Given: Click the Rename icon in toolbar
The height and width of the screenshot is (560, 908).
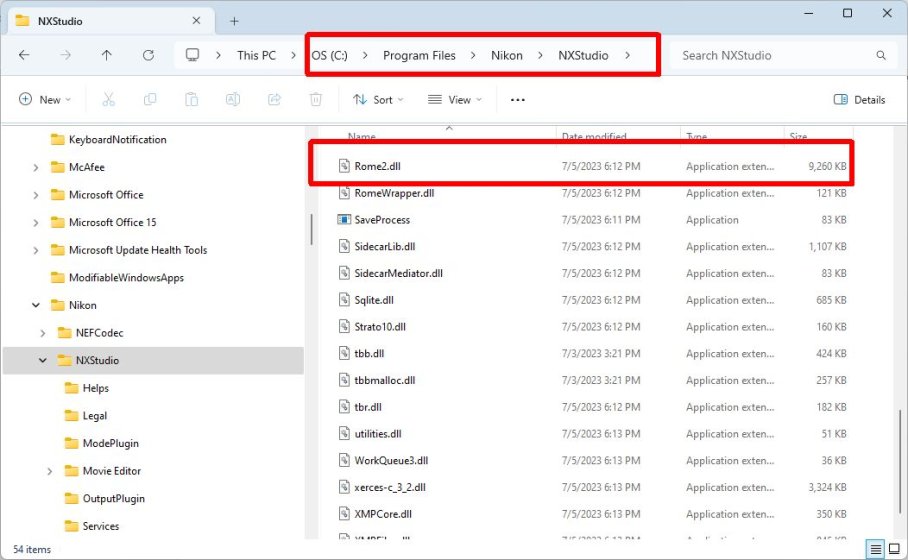Looking at the screenshot, I should point(232,100).
